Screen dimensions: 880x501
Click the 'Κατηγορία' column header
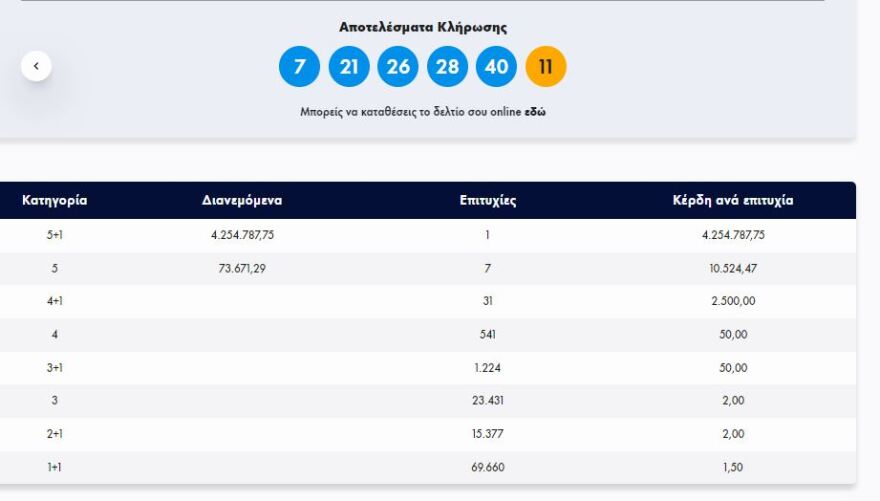[55, 200]
